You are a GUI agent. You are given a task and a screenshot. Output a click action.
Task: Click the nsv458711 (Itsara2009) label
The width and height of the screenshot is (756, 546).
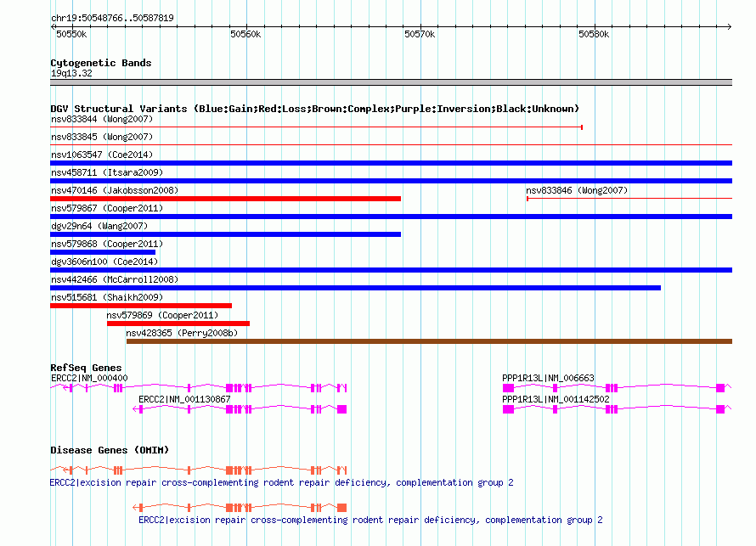(x=107, y=172)
